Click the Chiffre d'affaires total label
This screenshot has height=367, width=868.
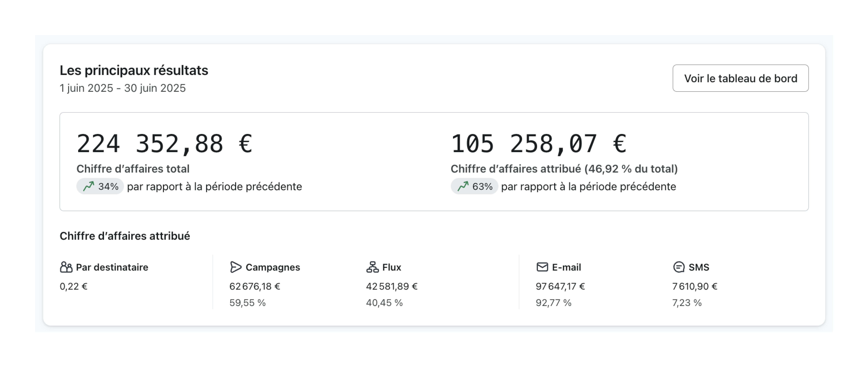tap(133, 169)
